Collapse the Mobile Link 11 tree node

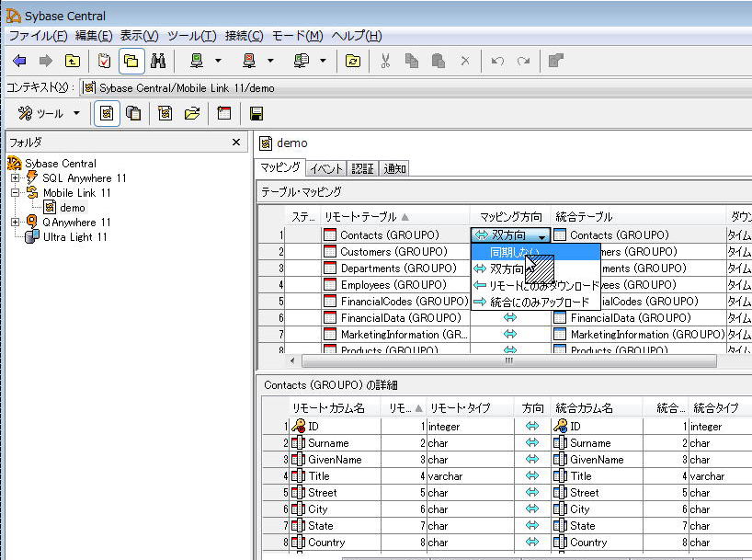click(16, 193)
